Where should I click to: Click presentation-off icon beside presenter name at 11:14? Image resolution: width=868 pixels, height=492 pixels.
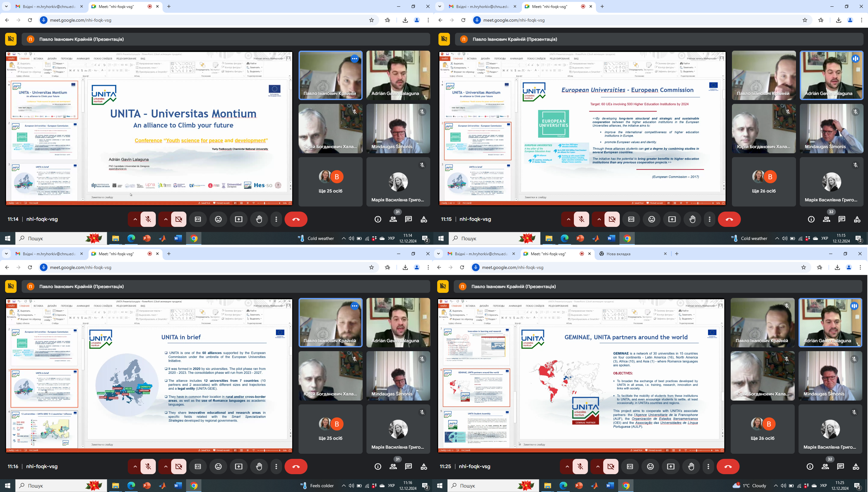11,39
